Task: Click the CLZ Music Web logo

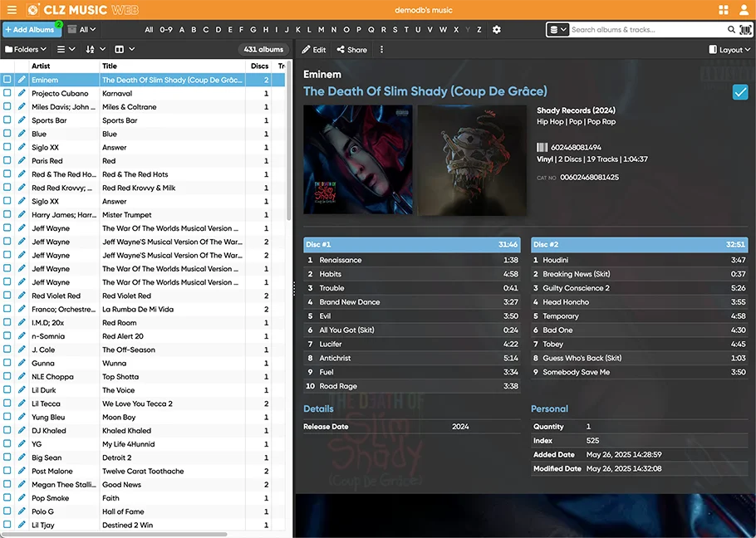Action: point(82,10)
